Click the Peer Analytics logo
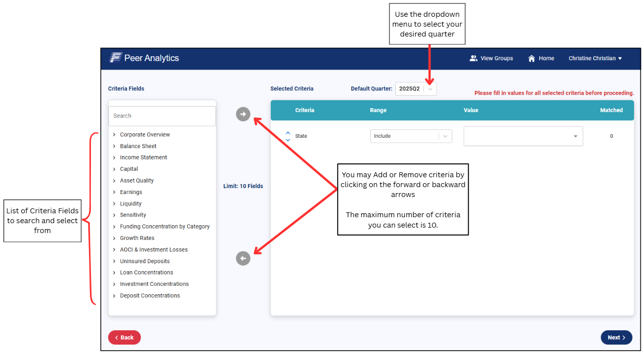 (144, 58)
